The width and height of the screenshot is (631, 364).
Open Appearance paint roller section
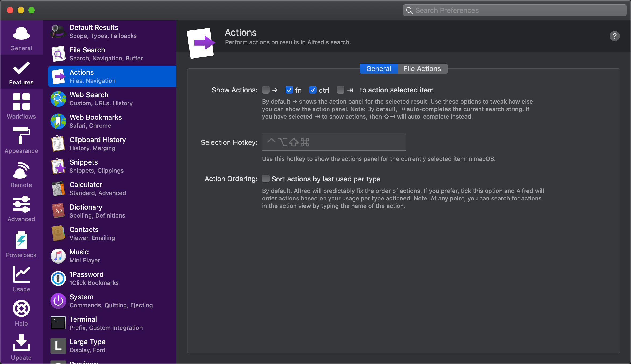(21, 140)
